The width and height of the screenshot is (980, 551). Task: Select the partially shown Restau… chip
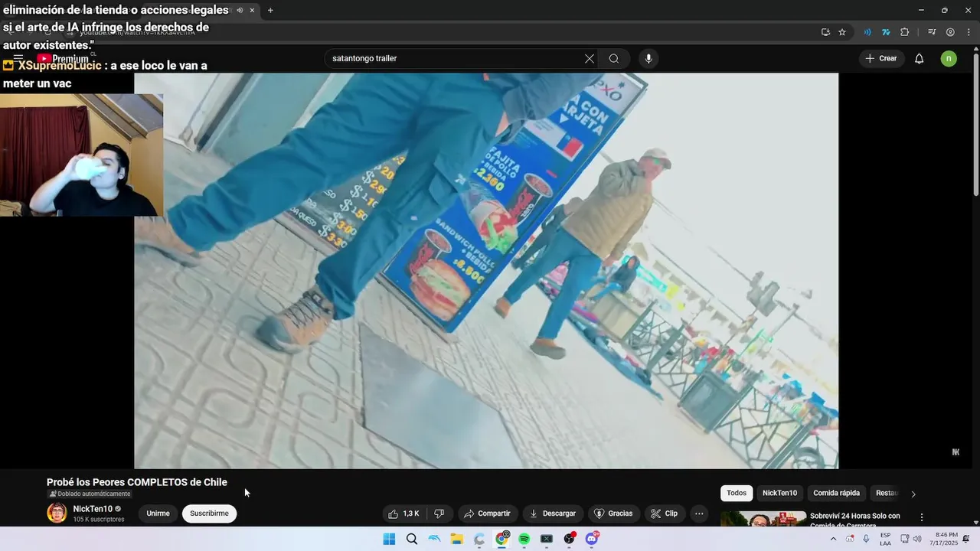tap(887, 494)
